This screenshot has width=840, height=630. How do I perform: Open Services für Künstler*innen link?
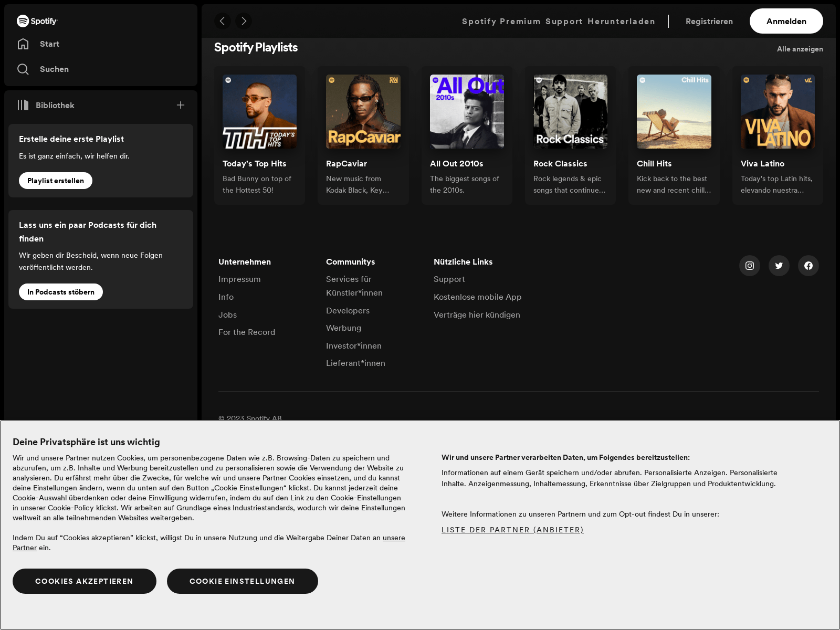coord(354,286)
